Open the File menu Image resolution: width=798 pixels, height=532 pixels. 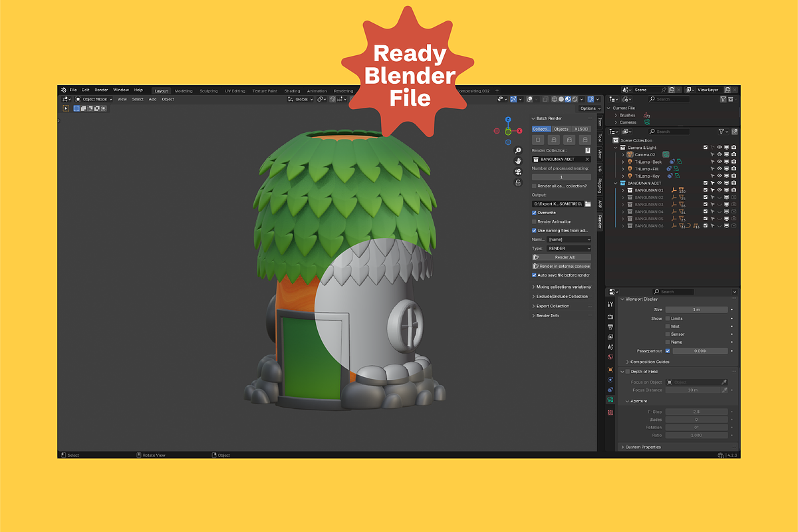click(x=73, y=90)
